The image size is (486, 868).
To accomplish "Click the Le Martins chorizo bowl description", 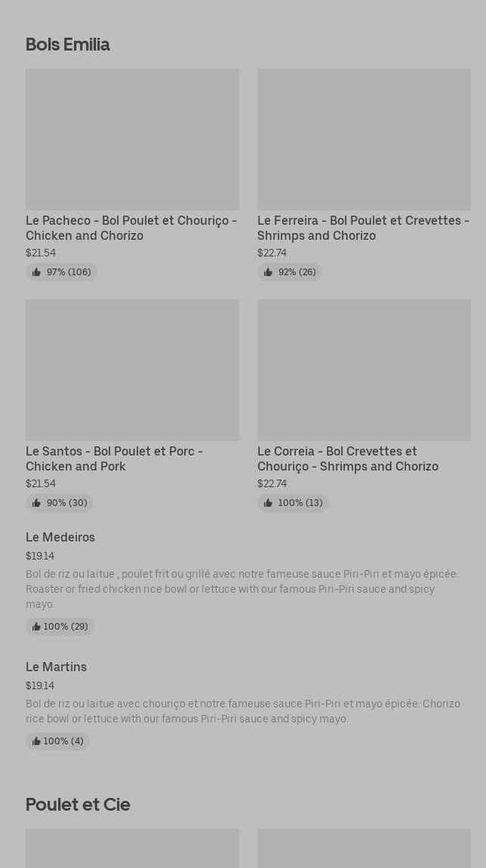I will click(242, 711).
